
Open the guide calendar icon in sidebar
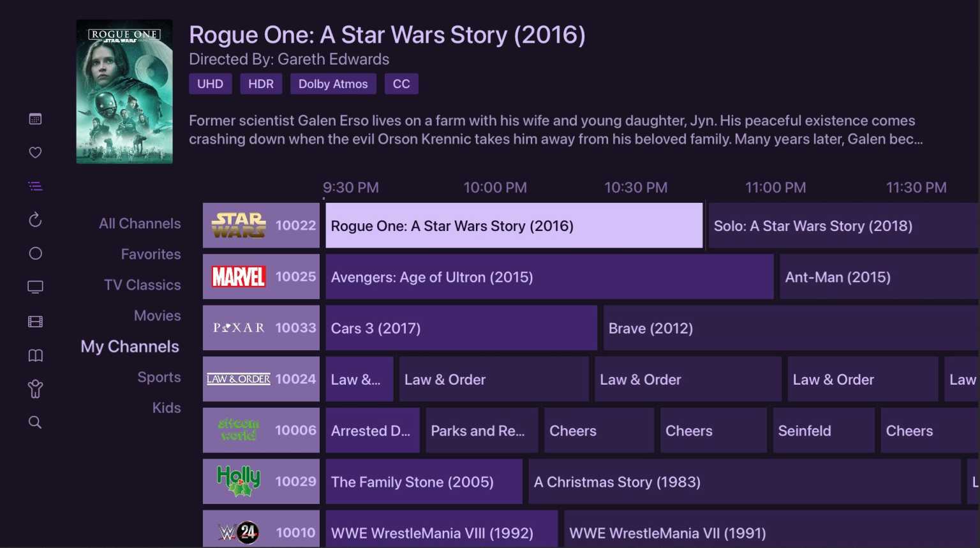coord(35,118)
